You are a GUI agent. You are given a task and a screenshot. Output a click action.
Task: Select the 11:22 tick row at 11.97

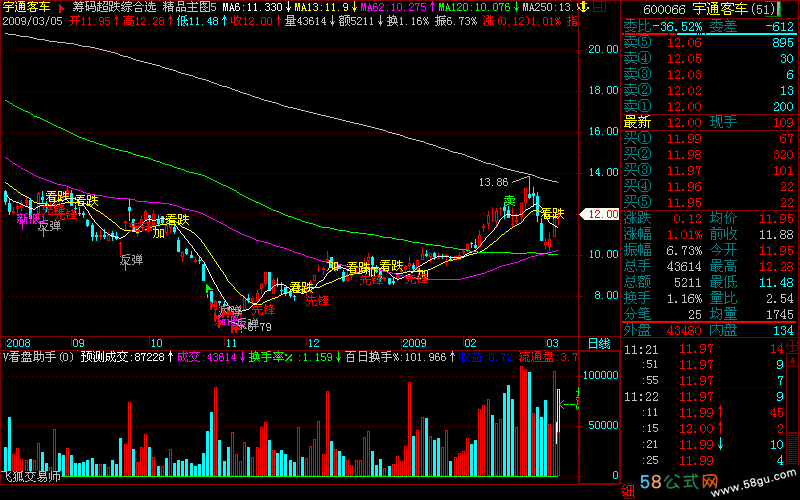704,396
